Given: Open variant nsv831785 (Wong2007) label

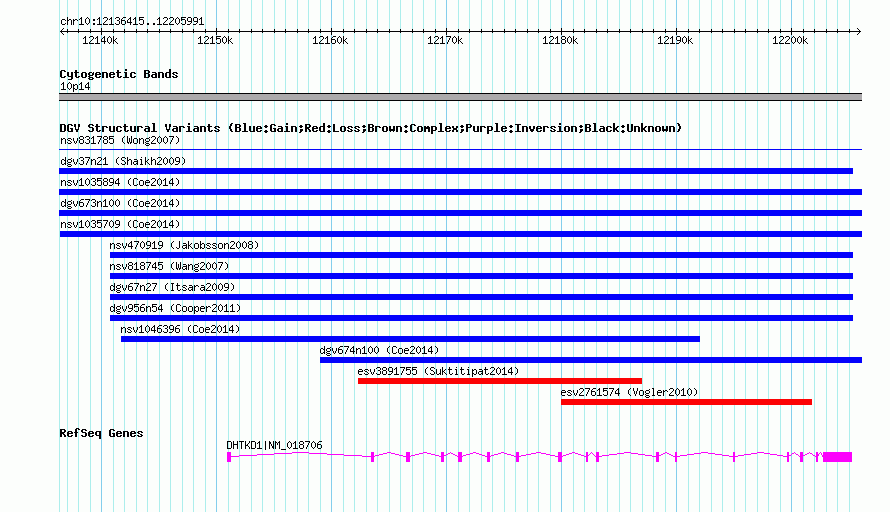Looking at the screenshot, I should coord(120,140).
